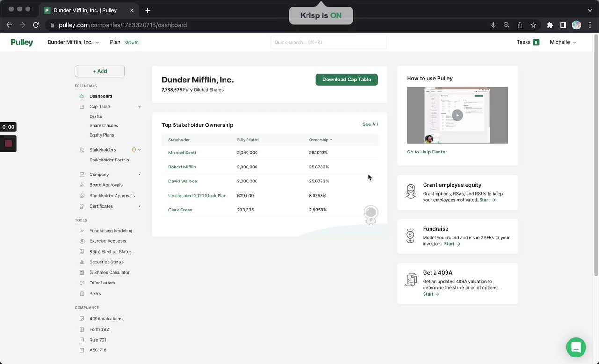Open Chrome tab search dropdown arrow
The height and width of the screenshot is (364, 599).
pos(590,10)
